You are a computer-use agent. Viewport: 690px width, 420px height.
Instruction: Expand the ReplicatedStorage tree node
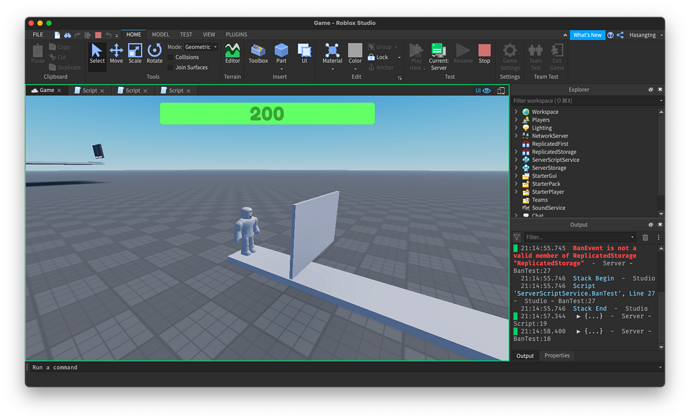pyautogui.click(x=516, y=152)
